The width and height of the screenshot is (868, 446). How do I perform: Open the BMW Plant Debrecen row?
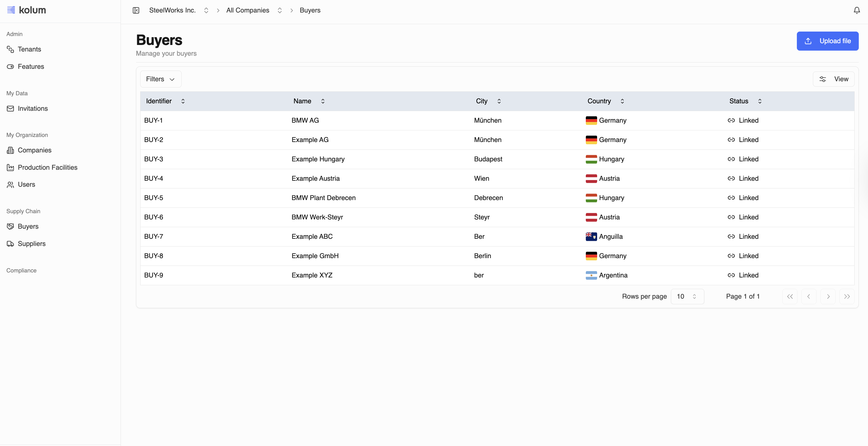coord(323,198)
